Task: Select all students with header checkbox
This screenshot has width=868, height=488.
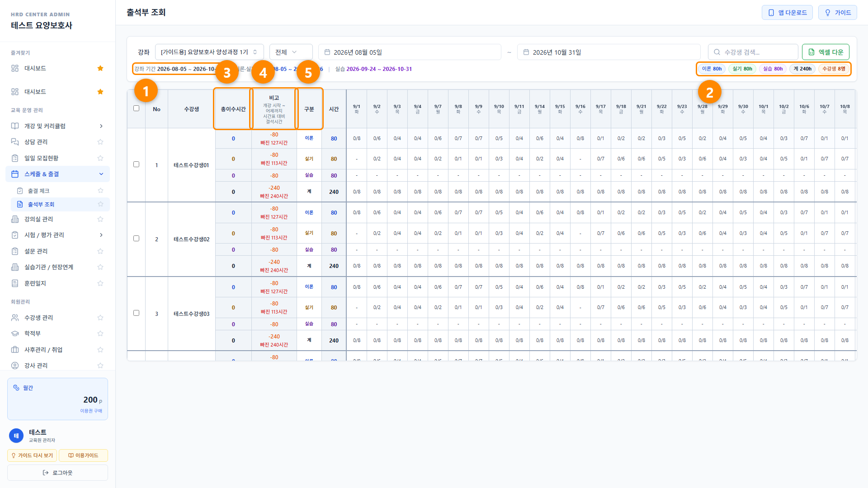Action: click(x=136, y=108)
